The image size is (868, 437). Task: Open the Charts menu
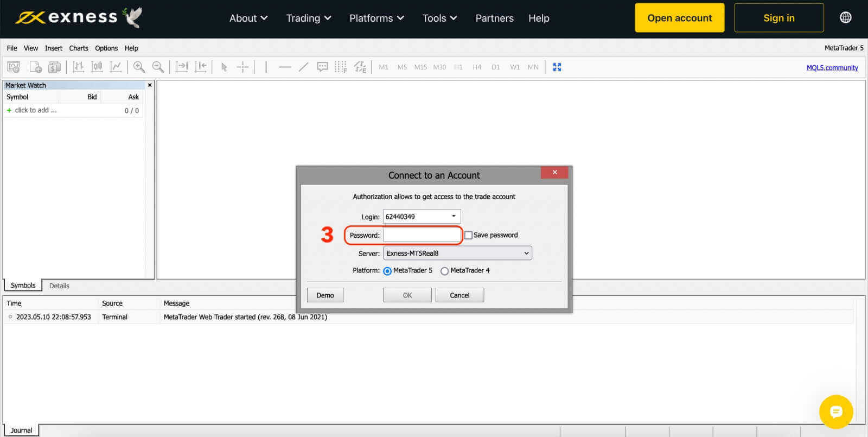(79, 48)
